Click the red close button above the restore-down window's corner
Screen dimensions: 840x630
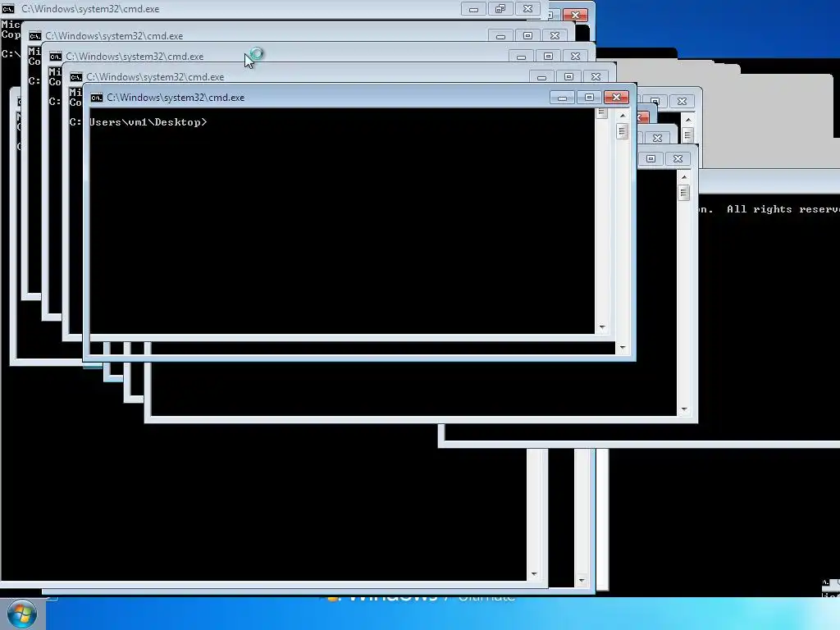tap(575, 15)
